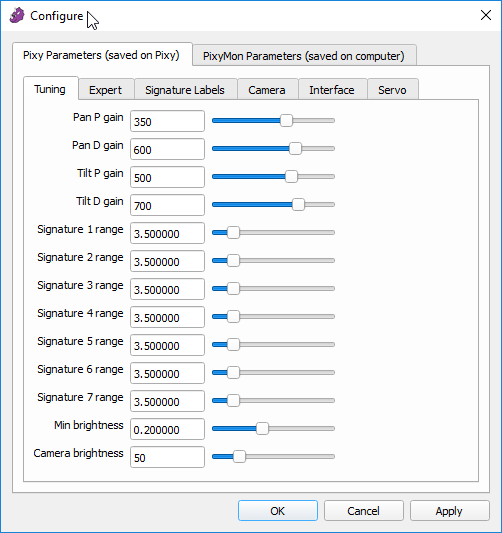Close the Configure dialog
This screenshot has height=533, width=502.
(486, 15)
